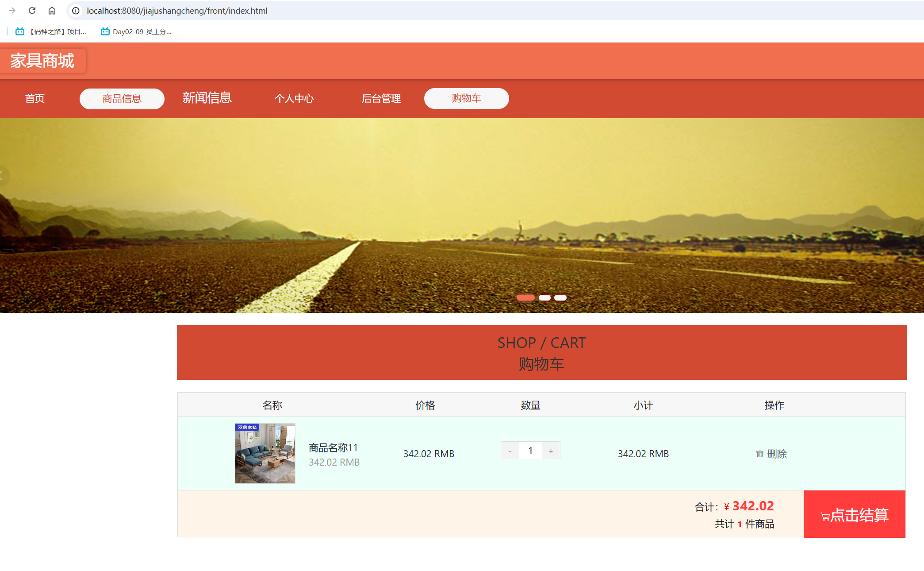Open the 新闻信息 navigation tab

pyautogui.click(x=207, y=98)
